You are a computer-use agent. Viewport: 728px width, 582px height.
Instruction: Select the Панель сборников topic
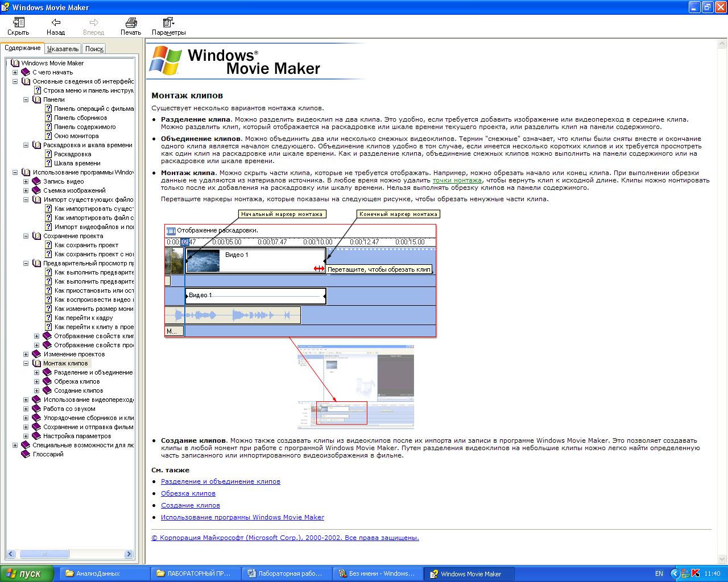81,118
